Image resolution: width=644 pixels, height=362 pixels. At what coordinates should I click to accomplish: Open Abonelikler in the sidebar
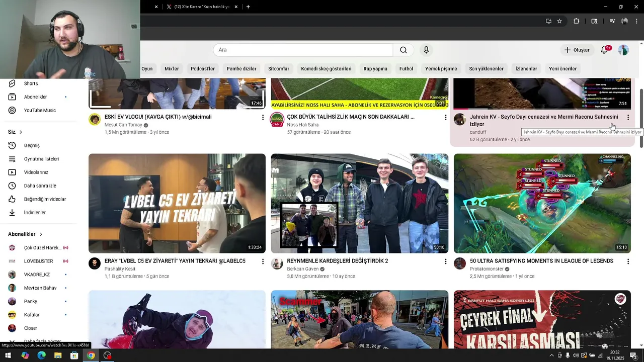pyautogui.click(x=38, y=97)
